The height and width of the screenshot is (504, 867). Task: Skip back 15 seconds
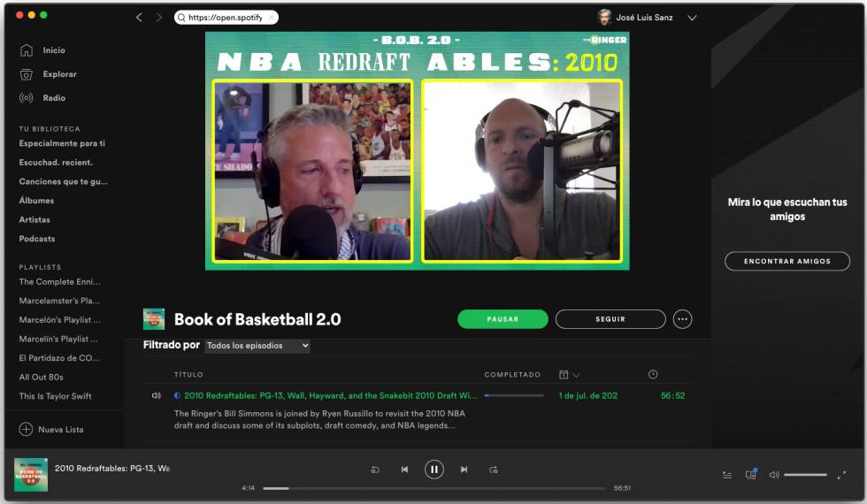375,470
